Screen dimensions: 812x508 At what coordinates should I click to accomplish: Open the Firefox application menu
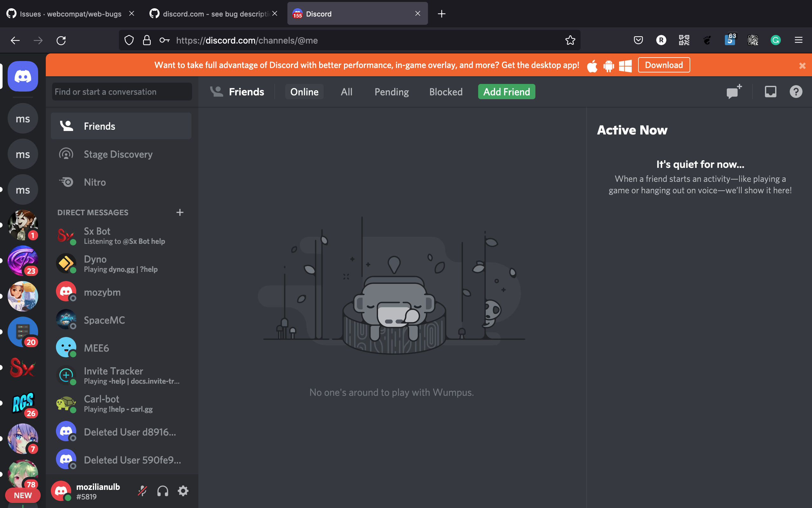click(x=799, y=40)
